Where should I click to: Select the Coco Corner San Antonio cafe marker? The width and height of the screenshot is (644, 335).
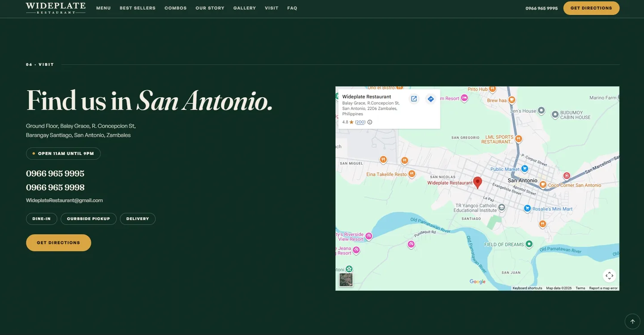click(543, 185)
